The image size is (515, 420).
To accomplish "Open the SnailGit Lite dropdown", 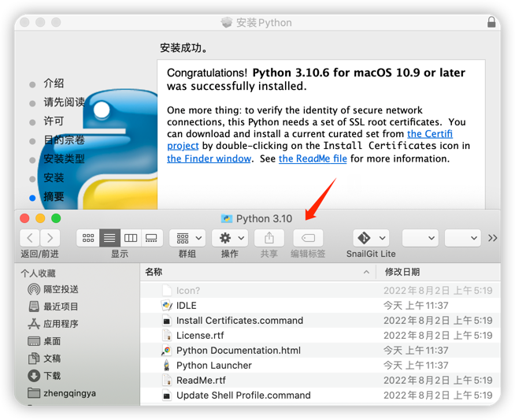I will (371, 238).
